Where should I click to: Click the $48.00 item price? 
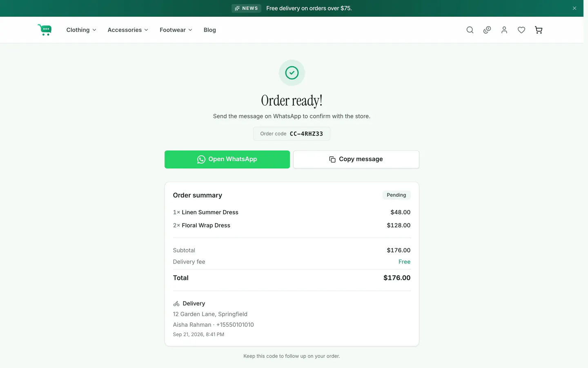click(x=400, y=212)
